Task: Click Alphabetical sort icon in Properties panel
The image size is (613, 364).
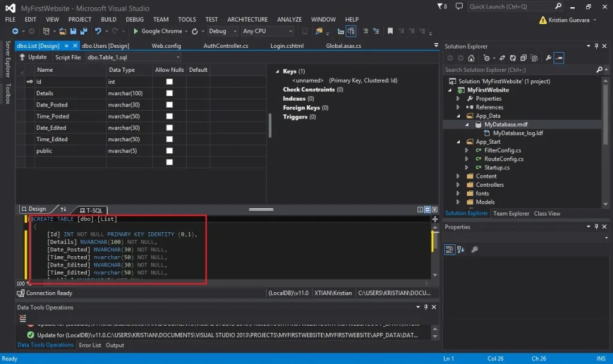Action: (460, 250)
